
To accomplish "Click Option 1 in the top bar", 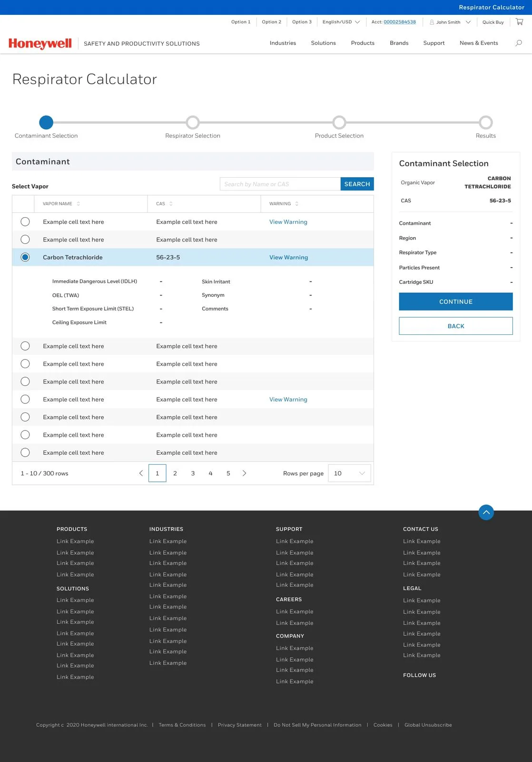I will 241,22.
